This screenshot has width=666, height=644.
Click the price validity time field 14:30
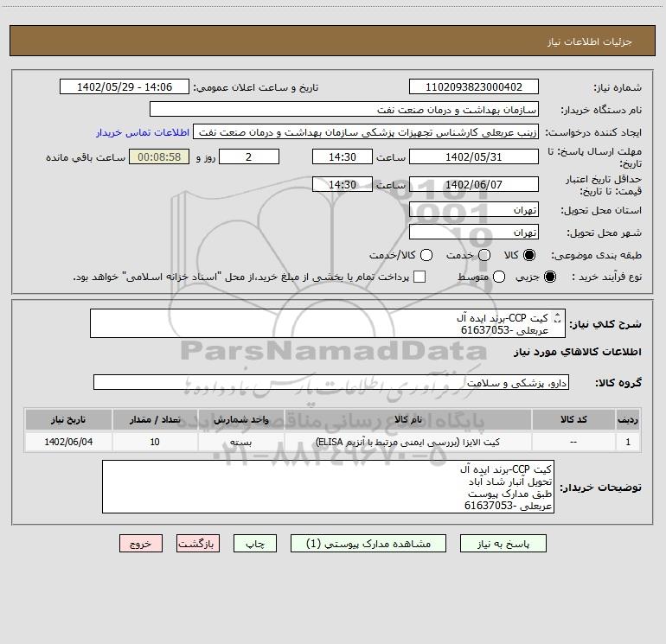(343, 184)
